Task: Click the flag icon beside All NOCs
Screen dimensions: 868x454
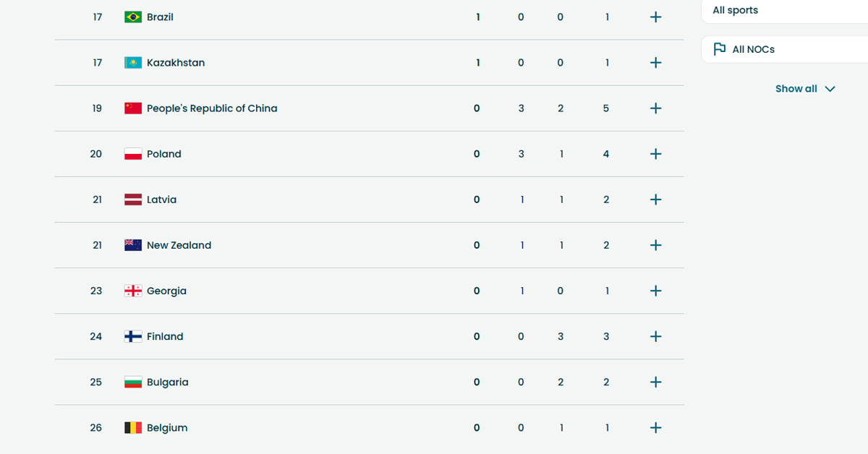Action: point(720,49)
